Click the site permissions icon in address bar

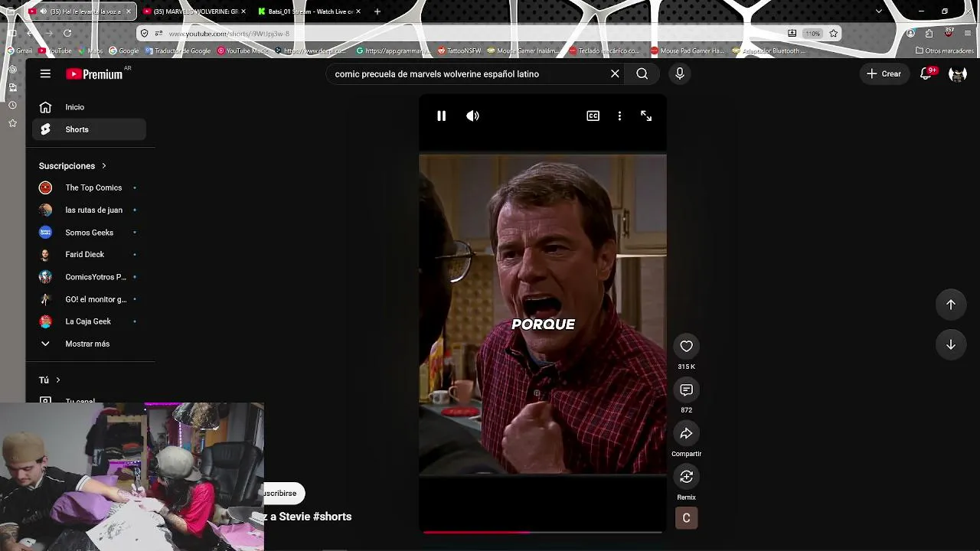pos(158,34)
